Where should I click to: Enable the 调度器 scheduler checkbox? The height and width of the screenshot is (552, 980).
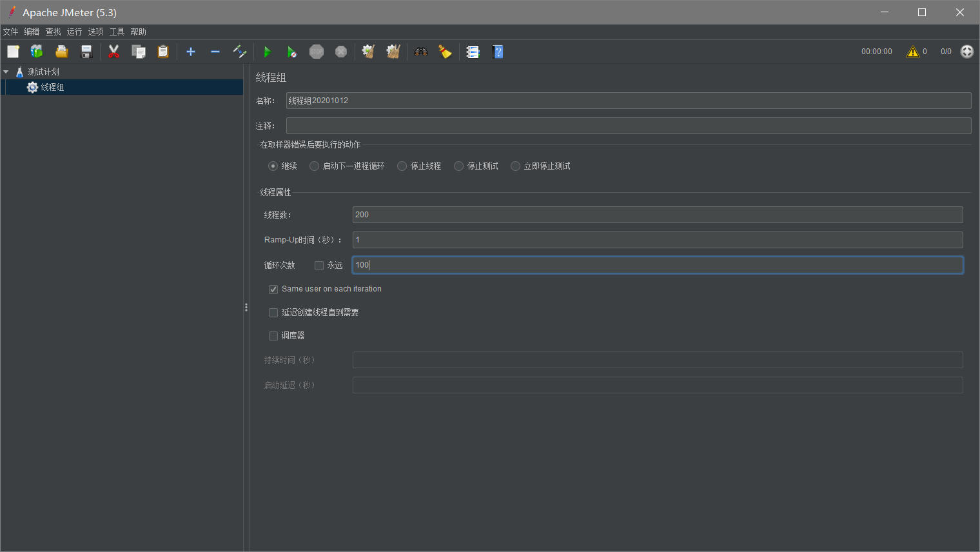[x=273, y=336]
